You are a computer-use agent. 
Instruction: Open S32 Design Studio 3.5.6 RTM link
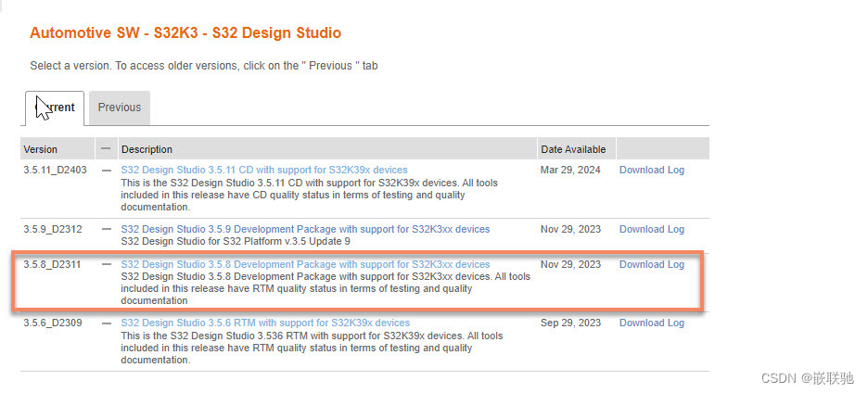[266, 323]
